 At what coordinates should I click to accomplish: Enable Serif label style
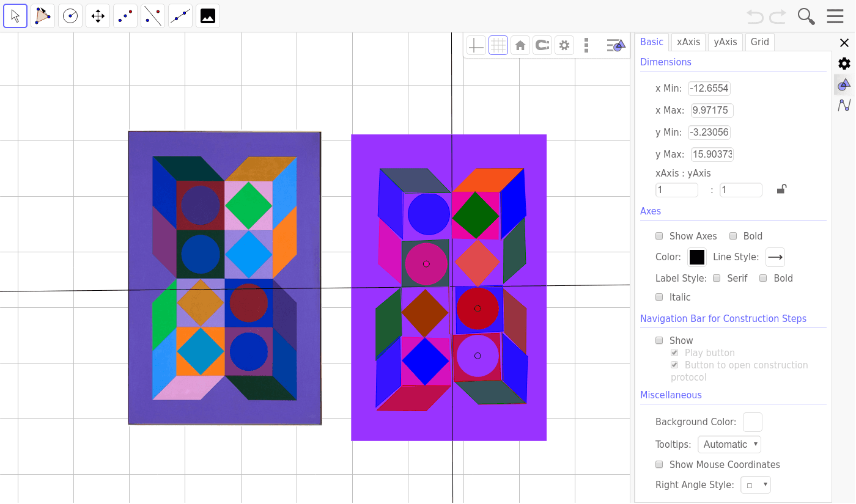click(x=717, y=278)
